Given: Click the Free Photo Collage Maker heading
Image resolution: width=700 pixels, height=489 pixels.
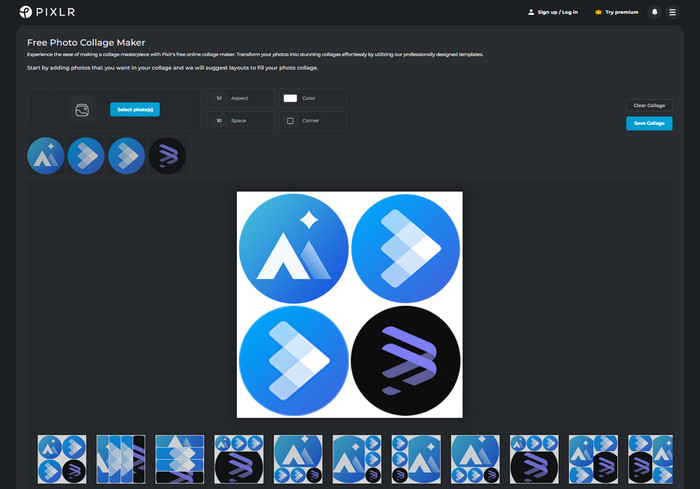Looking at the screenshot, I should tap(86, 42).
